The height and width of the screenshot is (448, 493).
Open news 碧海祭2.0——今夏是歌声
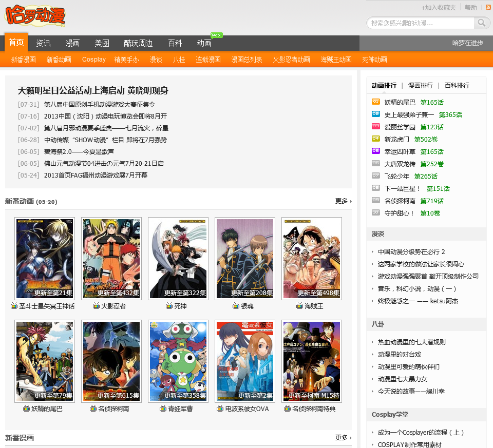79,152
